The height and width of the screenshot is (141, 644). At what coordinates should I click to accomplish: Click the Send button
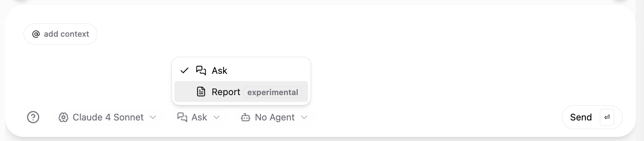point(592,117)
